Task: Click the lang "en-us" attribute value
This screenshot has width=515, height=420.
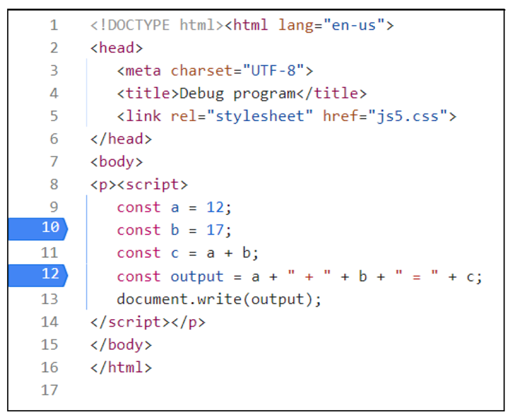Action: click(354, 25)
